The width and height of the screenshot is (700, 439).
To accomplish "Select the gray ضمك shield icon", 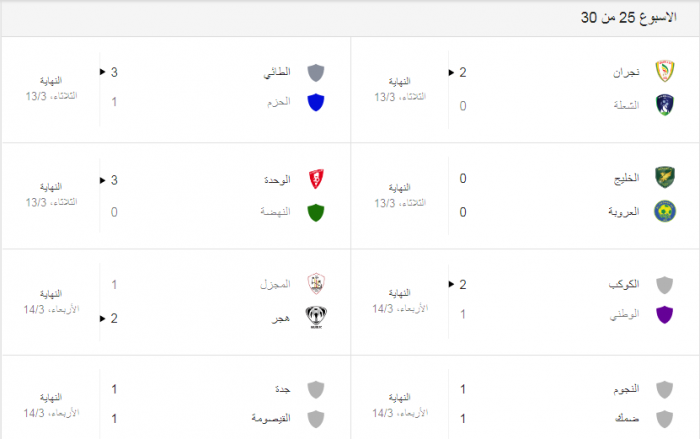I will (665, 418).
